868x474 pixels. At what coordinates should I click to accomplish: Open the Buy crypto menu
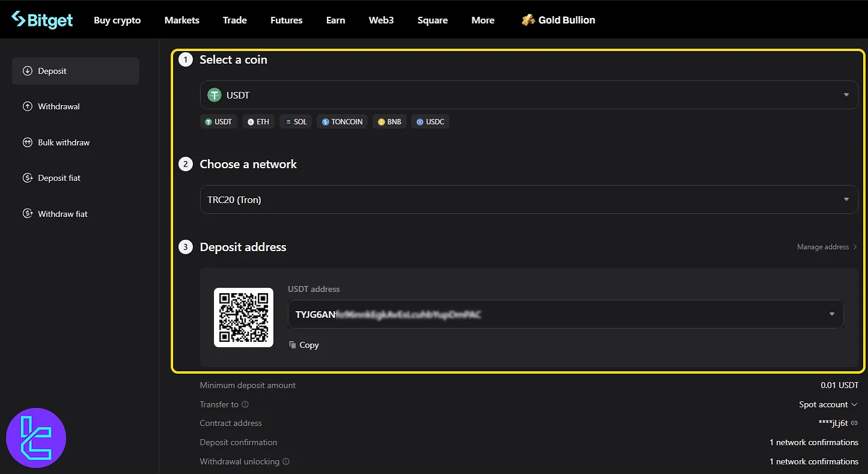tap(117, 20)
